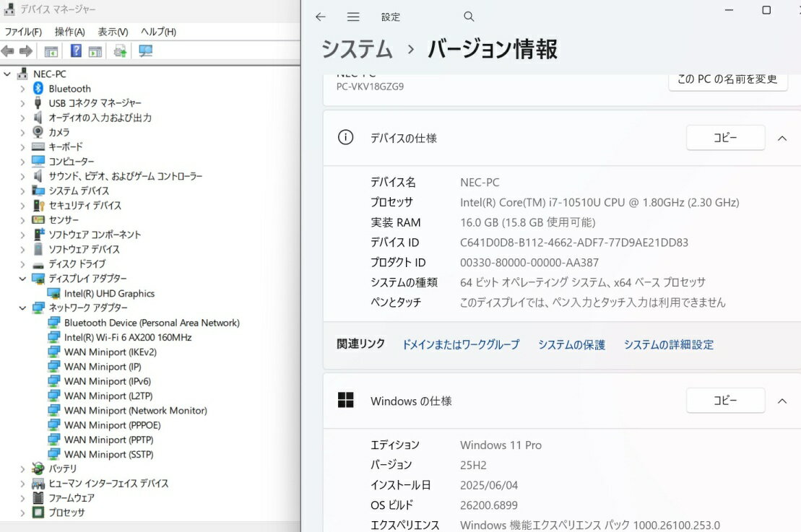Go back using the Settings back arrow
This screenshot has width=801, height=532.
321,17
